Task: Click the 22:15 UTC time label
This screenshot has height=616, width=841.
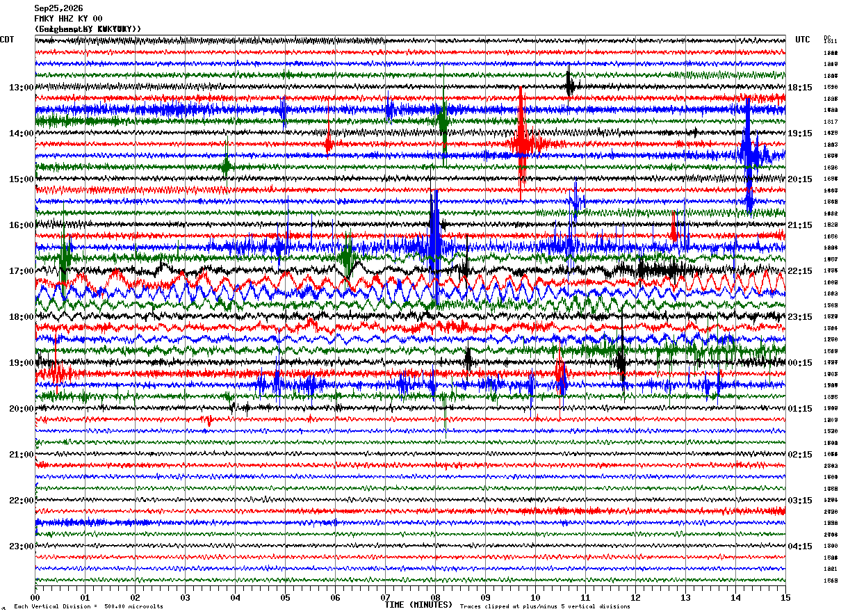Action: (799, 271)
